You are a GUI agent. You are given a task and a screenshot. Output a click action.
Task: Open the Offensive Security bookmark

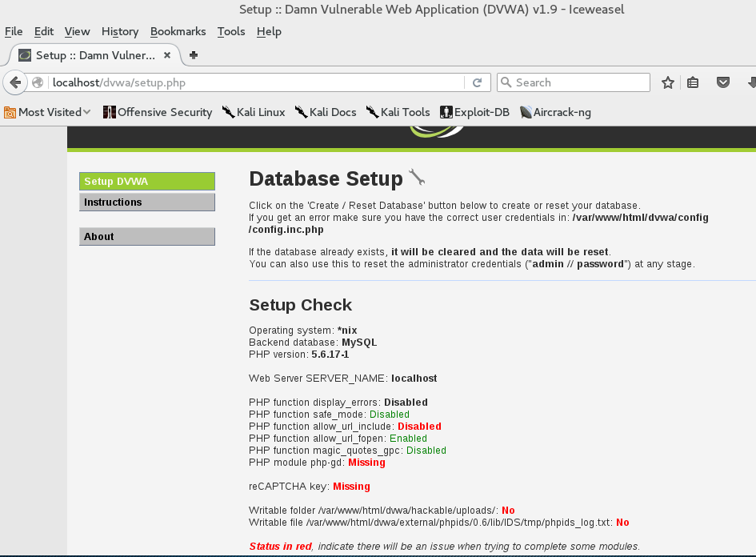pyautogui.click(x=158, y=112)
